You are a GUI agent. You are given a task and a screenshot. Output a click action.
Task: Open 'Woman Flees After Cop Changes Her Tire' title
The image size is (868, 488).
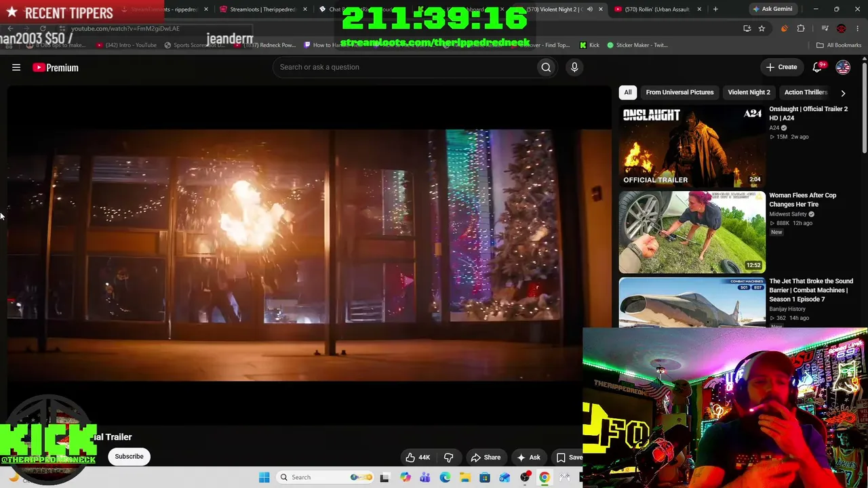point(803,199)
